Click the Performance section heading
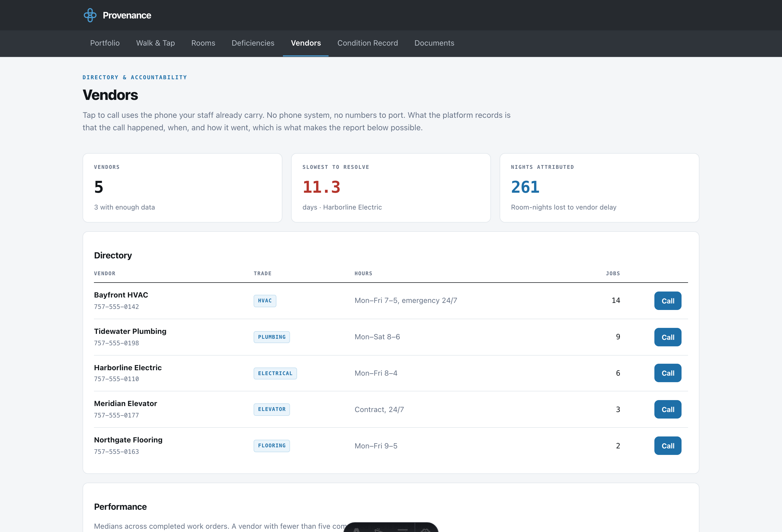 (120, 507)
